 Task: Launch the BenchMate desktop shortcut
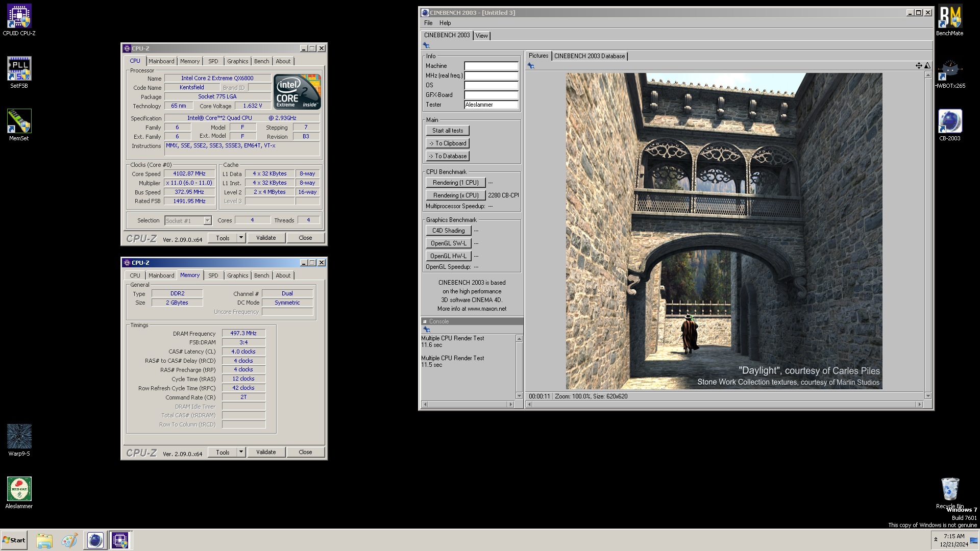point(950,20)
